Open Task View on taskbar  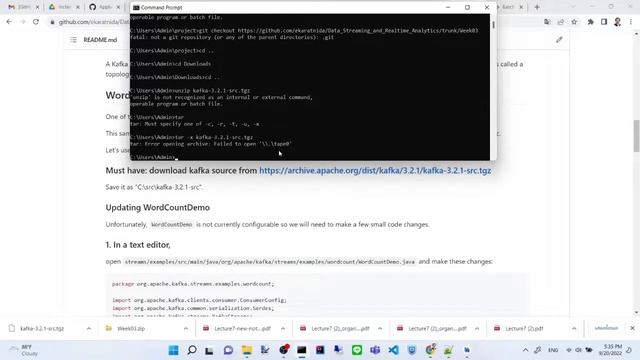pyautogui.click(x=209, y=350)
